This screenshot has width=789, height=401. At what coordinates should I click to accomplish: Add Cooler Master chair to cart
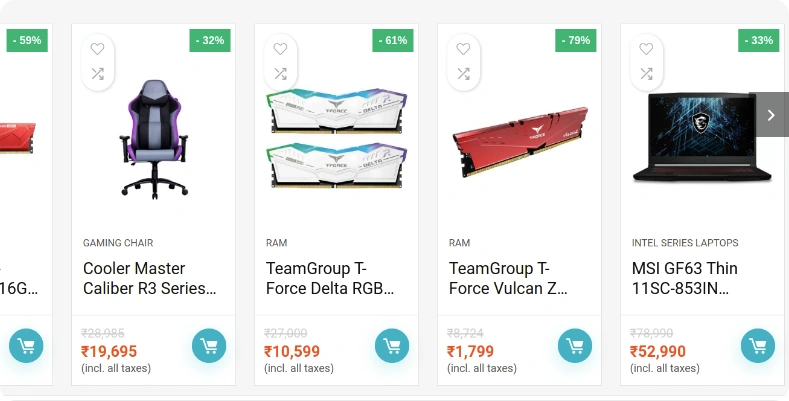[x=209, y=346]
